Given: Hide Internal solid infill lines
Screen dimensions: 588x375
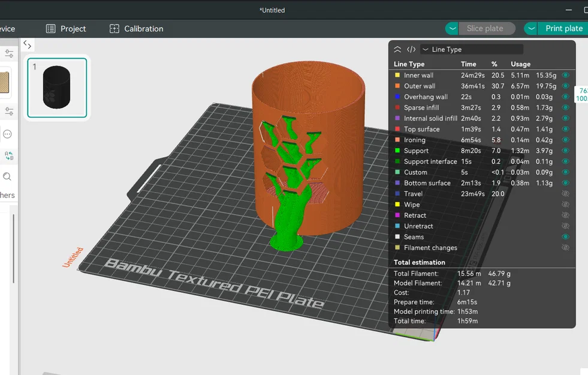Looking at the screenshot, I should tap(565, 118).
